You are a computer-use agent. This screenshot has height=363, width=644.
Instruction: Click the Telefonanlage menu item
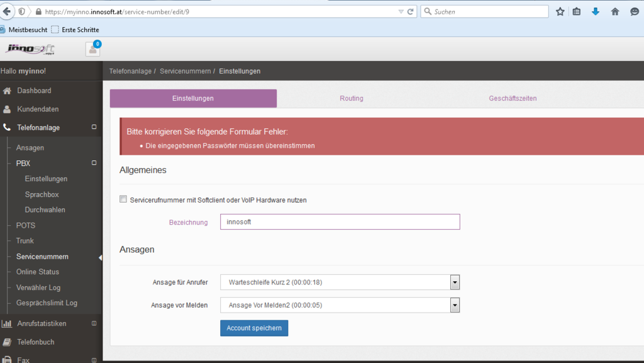38,127
